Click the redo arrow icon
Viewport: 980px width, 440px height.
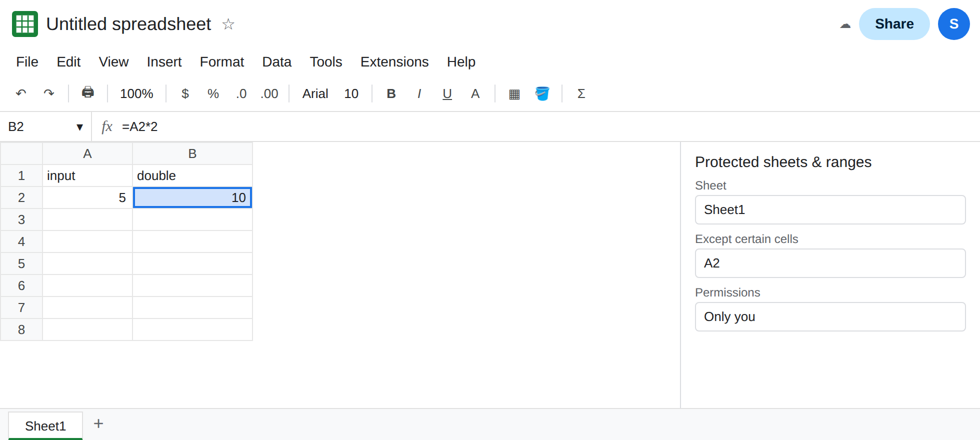49,93
